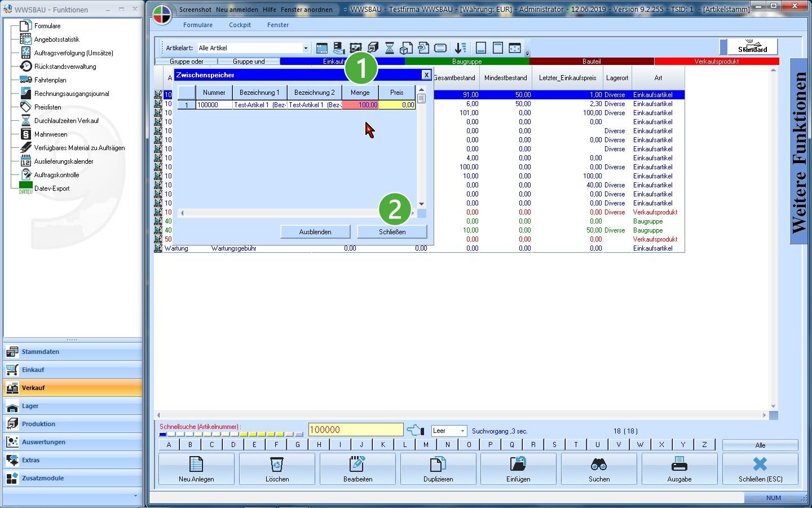Click the Ausgabe printer button

click(x=679, y=469)
